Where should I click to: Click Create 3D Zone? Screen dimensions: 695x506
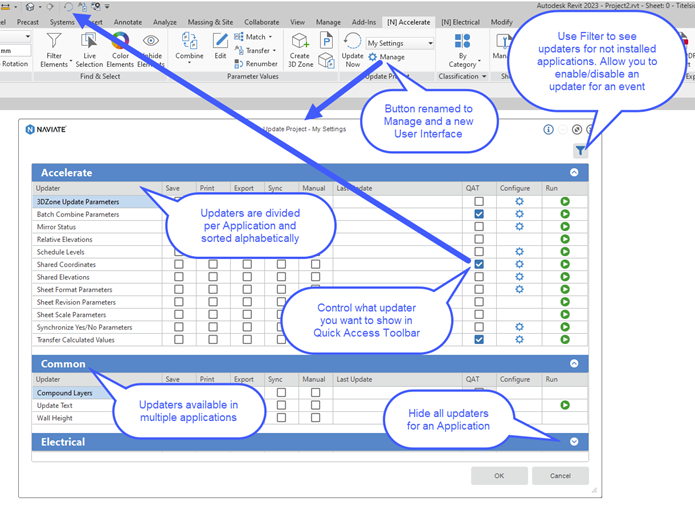(300, 50)
